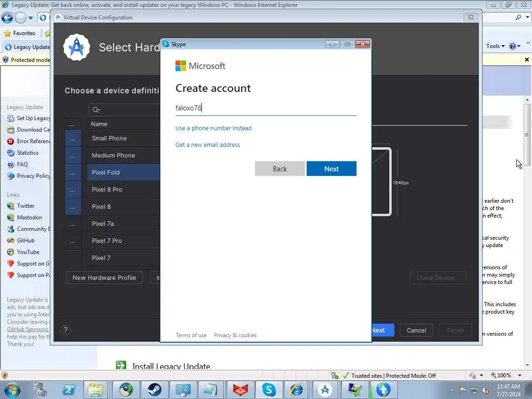Show hidden tray icons arrow
Image resolution: width=532 pixels, height=399 pixels.
click(x=452, y=391)
